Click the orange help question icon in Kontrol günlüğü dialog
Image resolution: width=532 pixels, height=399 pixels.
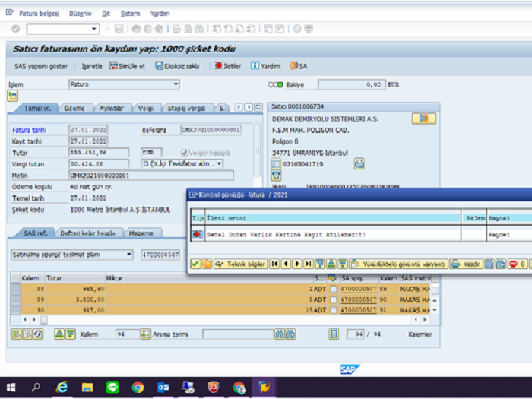[x=207, y=264]
